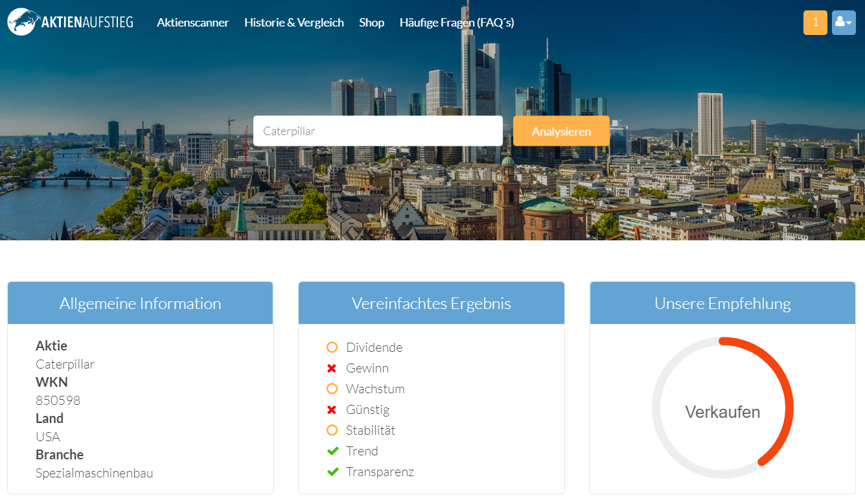The height and width of the screenshot is (504, 865).
Task: Click the orange circle next to Stabilität
Action: [x=332, y=430]
